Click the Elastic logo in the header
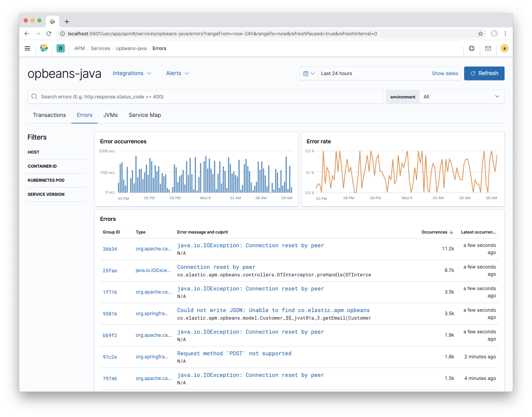 (44, 48)
